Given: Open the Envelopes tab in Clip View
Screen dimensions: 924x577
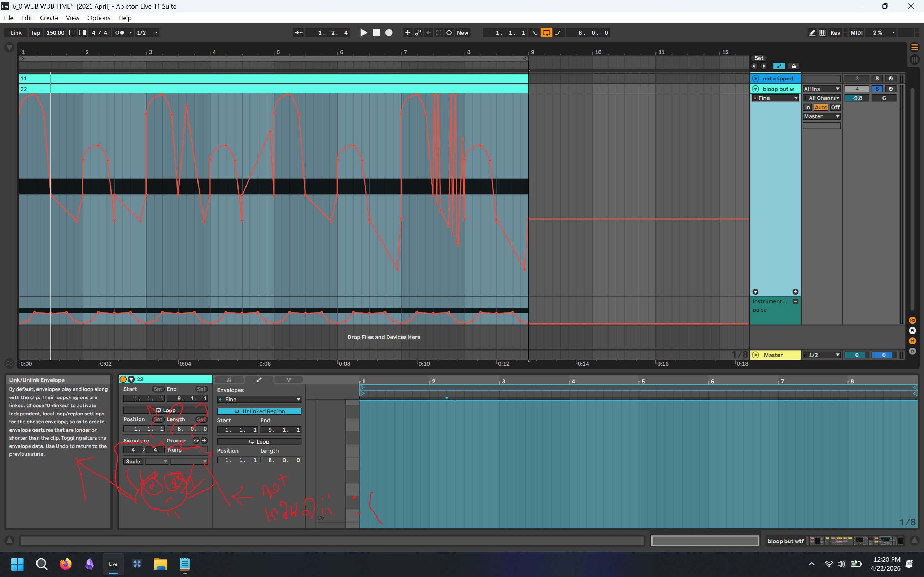Looking at the screenshot, I should 259,380.
